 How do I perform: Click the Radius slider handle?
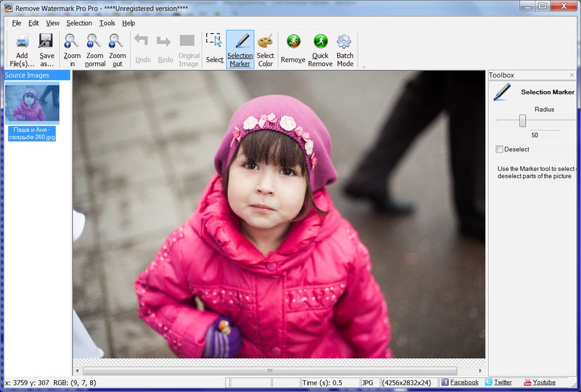click(x=522, y=121)
